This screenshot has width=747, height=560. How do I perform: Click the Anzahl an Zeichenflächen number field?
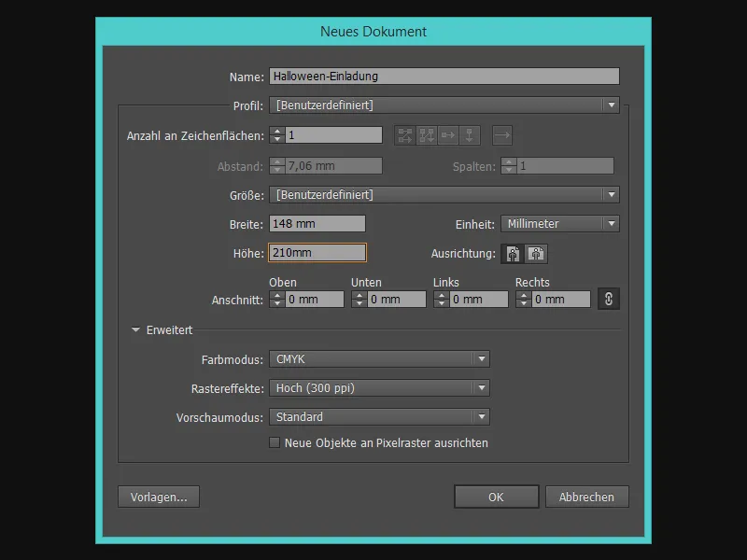(333, 135)
